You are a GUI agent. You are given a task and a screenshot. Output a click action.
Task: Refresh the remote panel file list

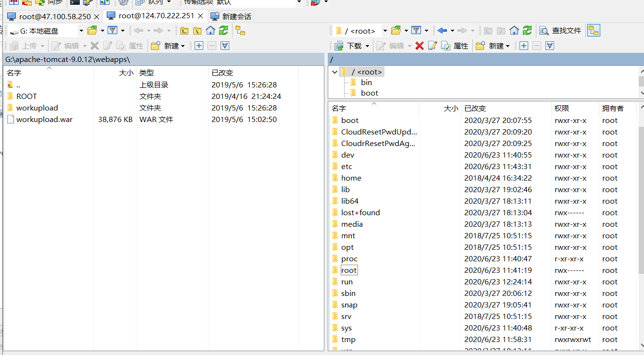pos(527,31)
